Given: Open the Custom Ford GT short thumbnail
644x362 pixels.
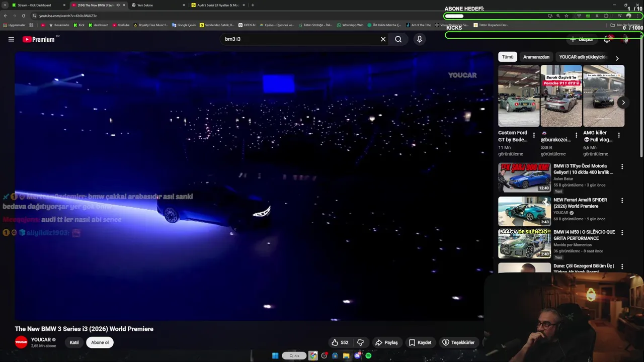Looking at the screenshot, I should coord(519,96).
